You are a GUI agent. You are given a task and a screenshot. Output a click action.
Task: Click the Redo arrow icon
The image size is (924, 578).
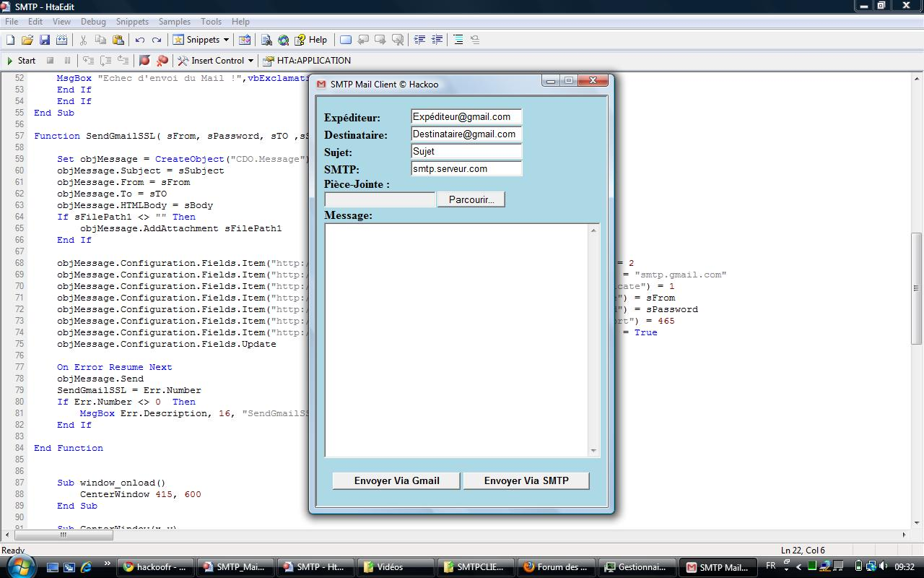coord(157,40)
